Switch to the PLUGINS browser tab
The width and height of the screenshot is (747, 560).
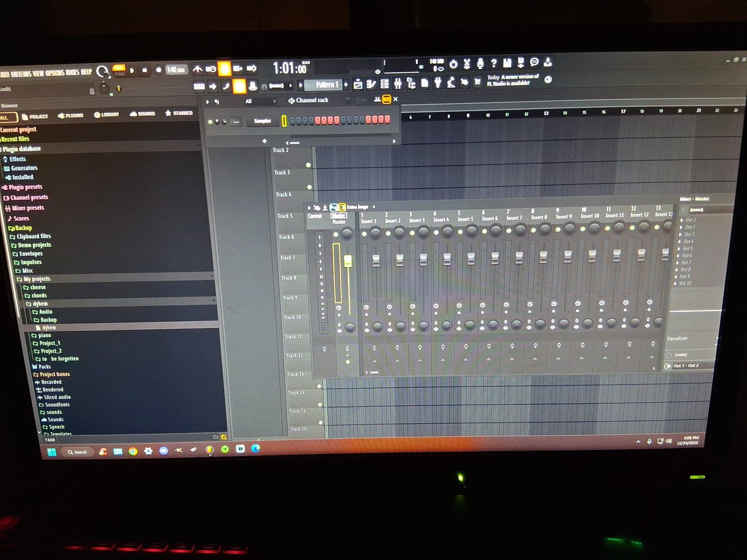point(71,115)
